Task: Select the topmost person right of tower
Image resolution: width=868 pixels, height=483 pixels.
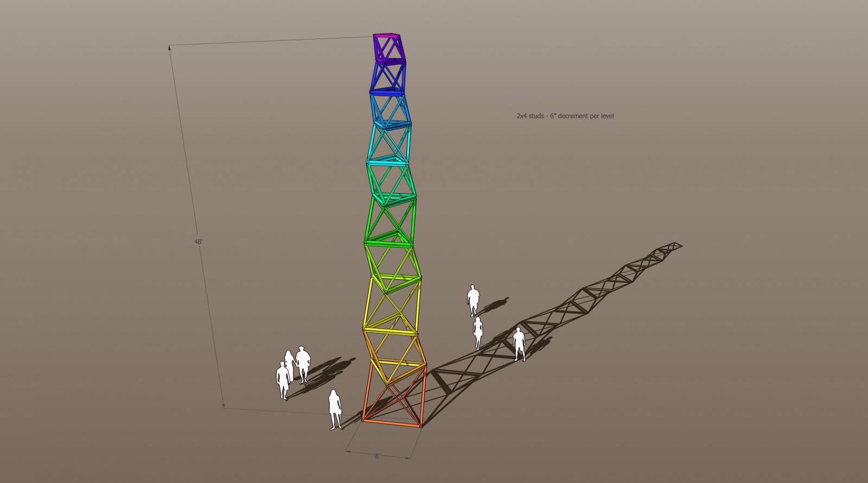Action: 473,300
